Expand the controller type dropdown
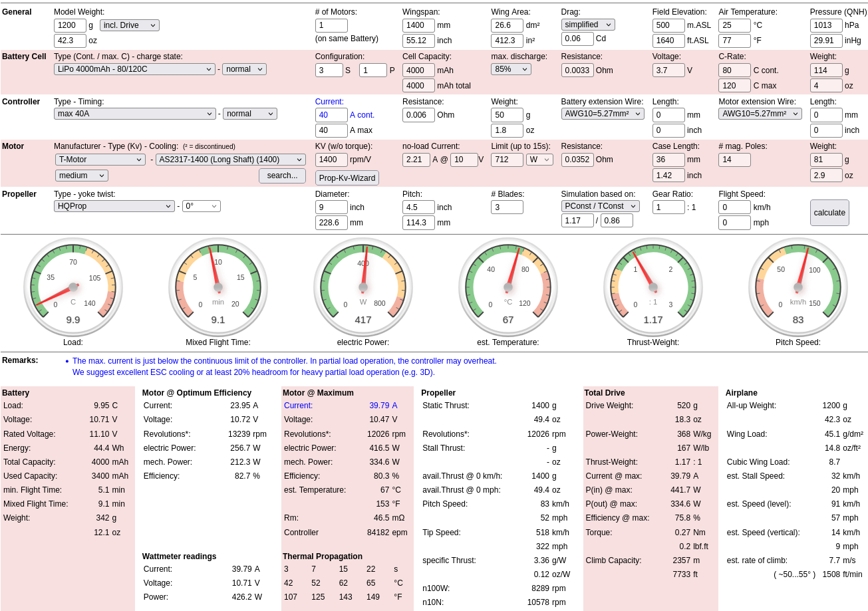Image resolution: width=868 pixels, height=611 pixels. (134, 114)
